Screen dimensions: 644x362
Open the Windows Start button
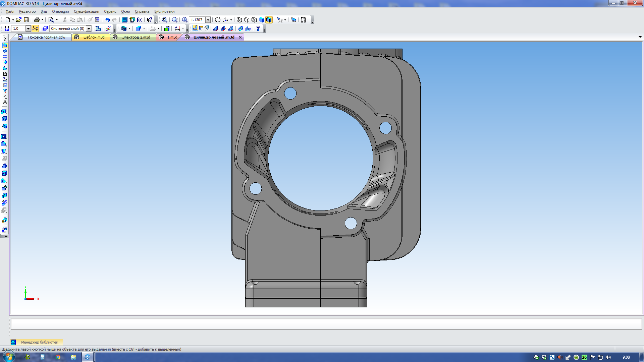coord(9,357)
